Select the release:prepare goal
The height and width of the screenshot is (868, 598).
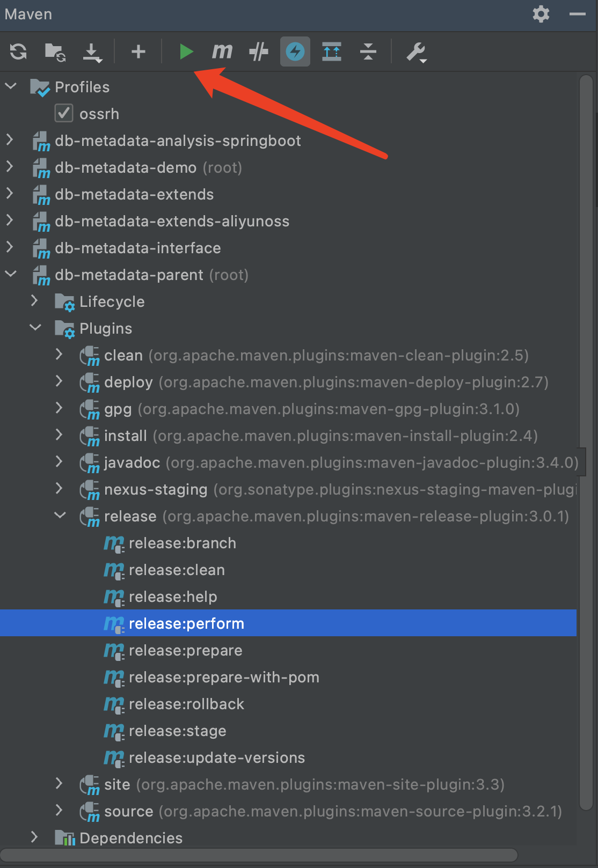tap(186, 650)
